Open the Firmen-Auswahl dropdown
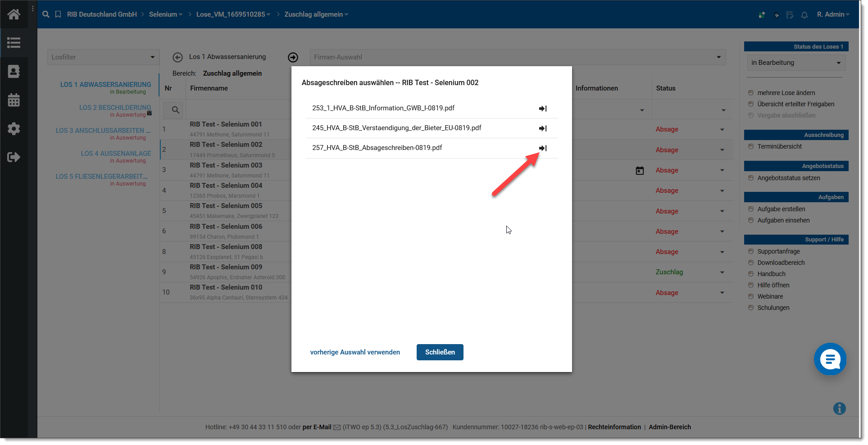The image size is (868, 445). point(518,57)
